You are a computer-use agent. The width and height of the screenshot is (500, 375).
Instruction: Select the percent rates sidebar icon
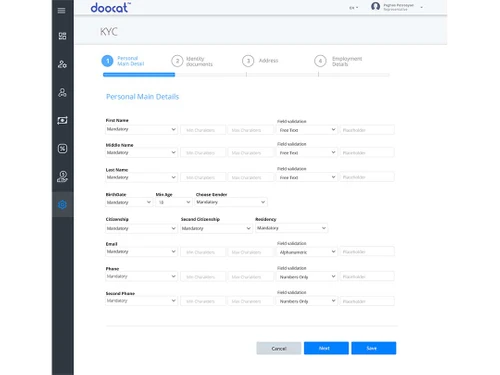pos(62,148)
